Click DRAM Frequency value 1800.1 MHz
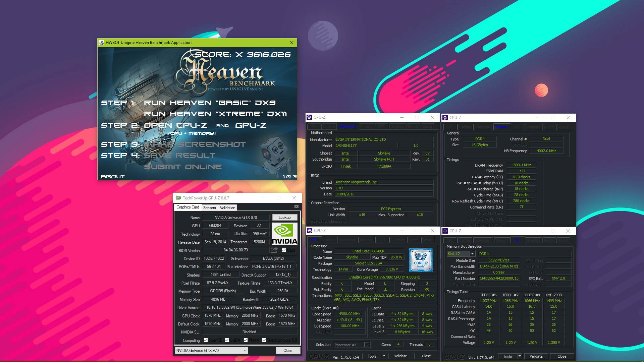The image size is (644, 362). (522, 165)
